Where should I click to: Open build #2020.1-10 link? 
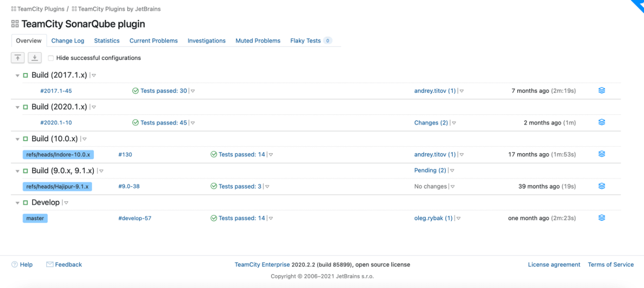tap(56, 123)
